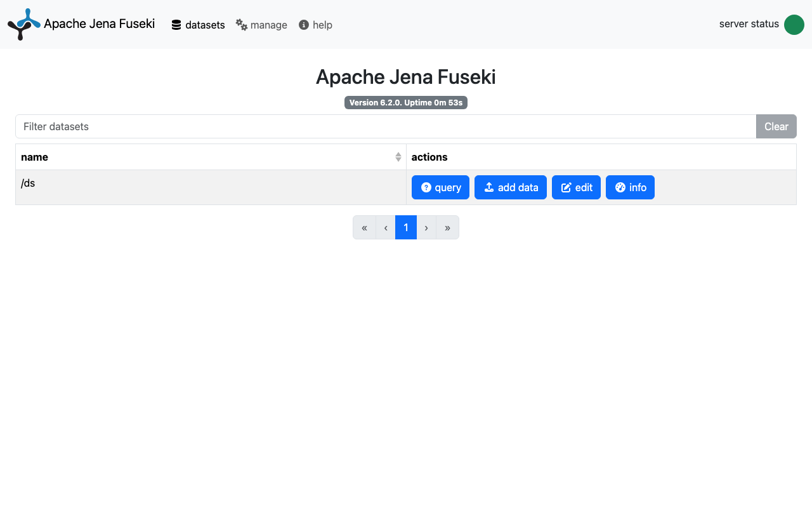
Task: Click the /ds dataset name cell
Action: (x=211, y=187)
